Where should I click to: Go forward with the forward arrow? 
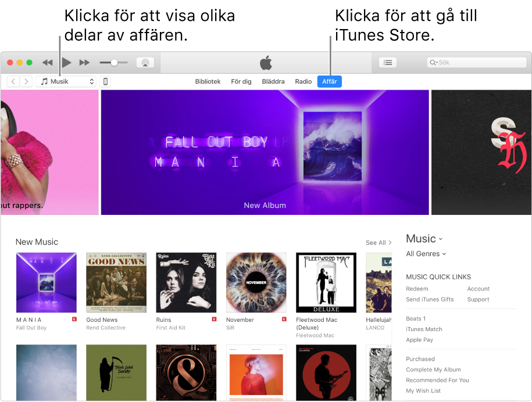click(x=26, y=81)
